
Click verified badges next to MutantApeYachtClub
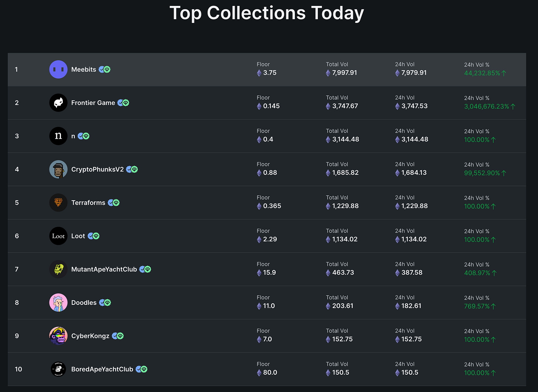pyautogui.click(x=145, y=269)
